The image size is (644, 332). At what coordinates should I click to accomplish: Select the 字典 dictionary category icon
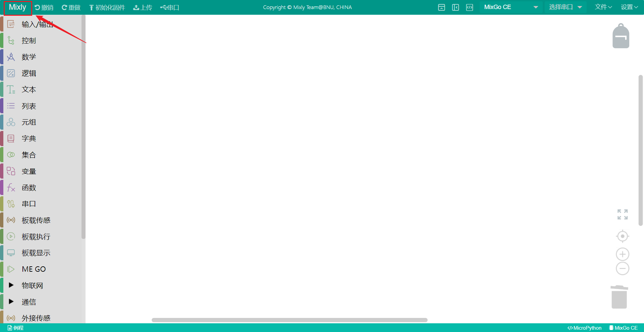[x=11, y=138]
